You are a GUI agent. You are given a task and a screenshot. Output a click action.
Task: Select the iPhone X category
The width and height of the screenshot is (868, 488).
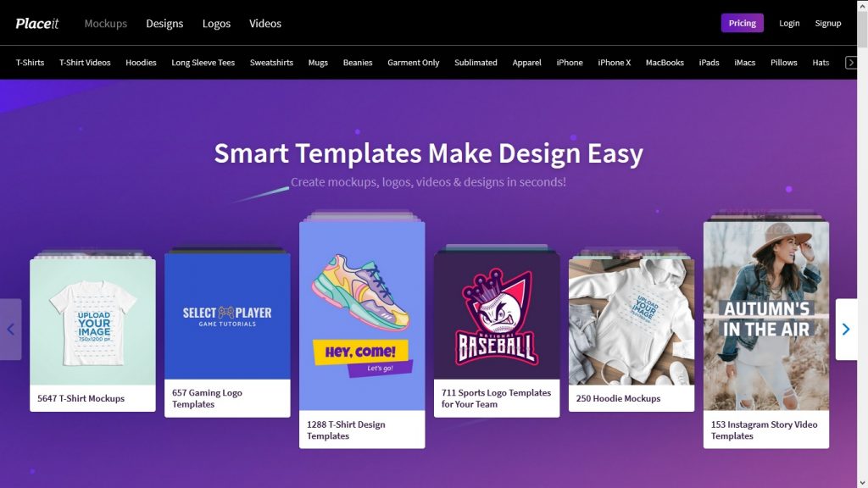click(x=614, y=62)
